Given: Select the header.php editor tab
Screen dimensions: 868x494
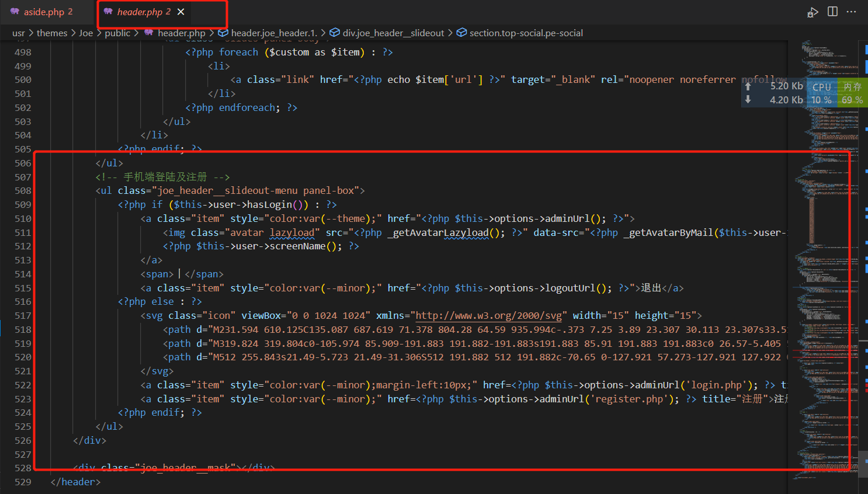Looking at the screenshot, I should coord(140,12).
